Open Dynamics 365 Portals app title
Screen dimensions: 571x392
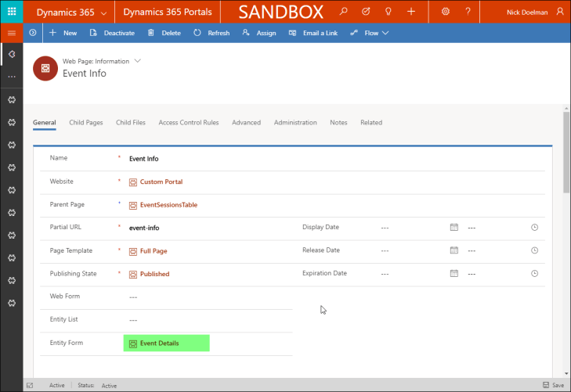pos(168,12)
